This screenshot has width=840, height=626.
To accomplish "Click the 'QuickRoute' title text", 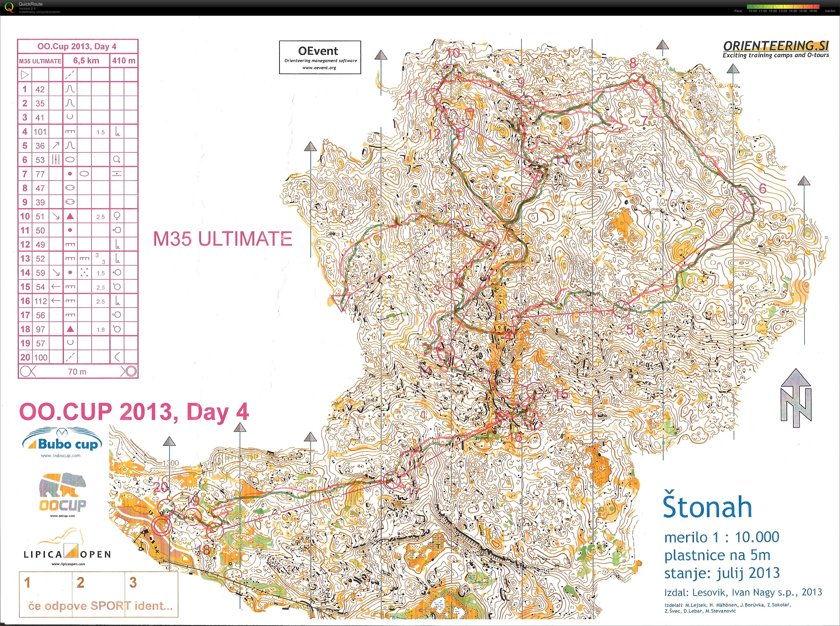I will click(31, 4).
